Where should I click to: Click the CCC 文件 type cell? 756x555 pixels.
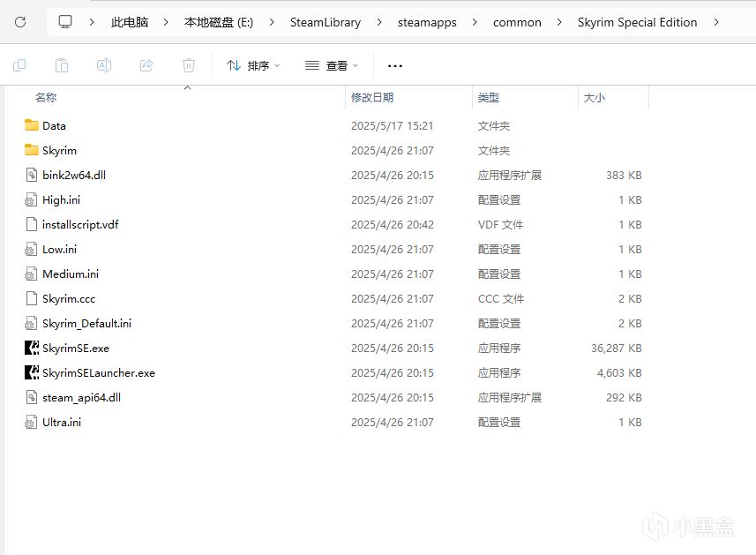(500, 299)
